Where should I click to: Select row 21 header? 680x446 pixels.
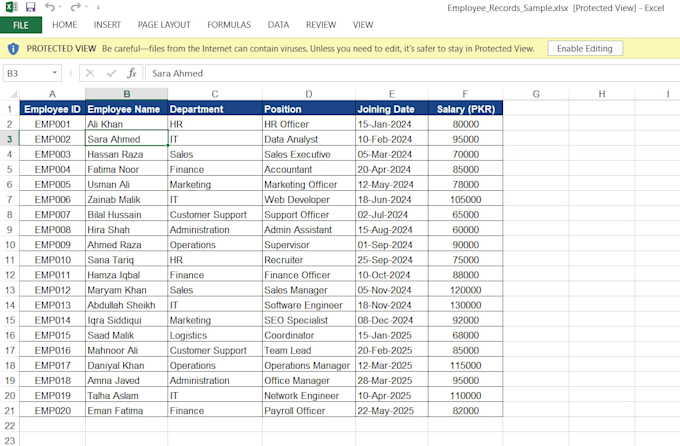tap(10, 410)
